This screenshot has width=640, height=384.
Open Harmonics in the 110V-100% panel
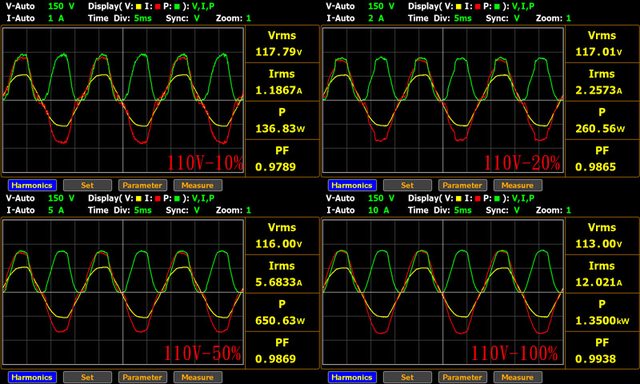coord(352,377)
